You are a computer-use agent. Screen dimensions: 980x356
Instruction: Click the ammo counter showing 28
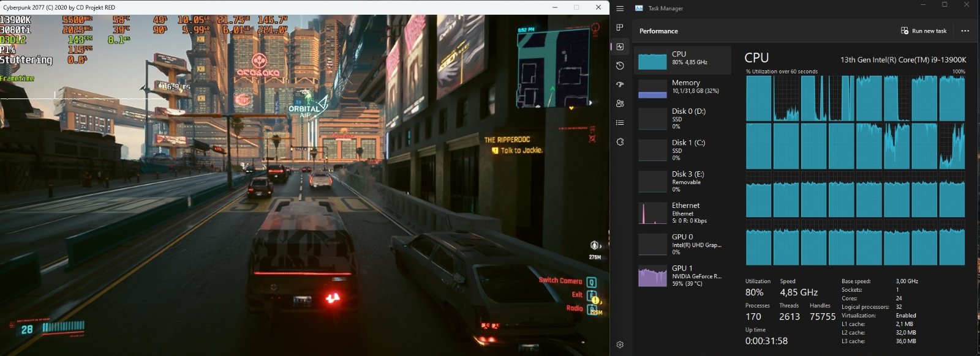(27, 330)
